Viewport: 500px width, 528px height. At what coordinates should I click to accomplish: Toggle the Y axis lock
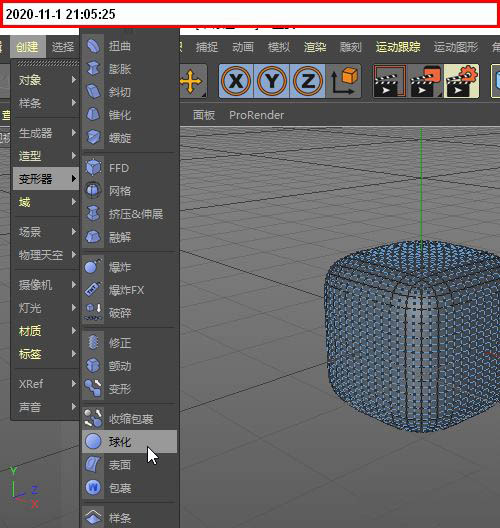[x=271, y=81]
